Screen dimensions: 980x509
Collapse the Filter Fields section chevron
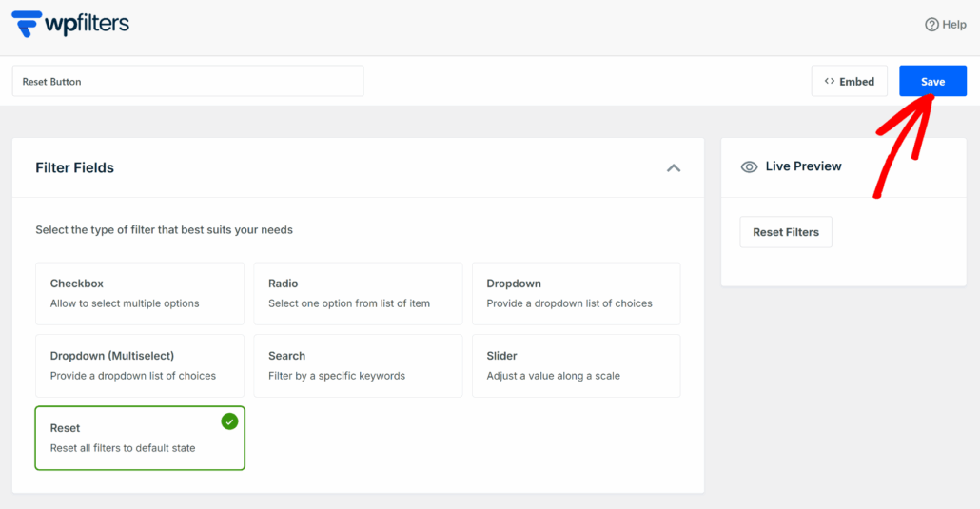tap(674, 168)
